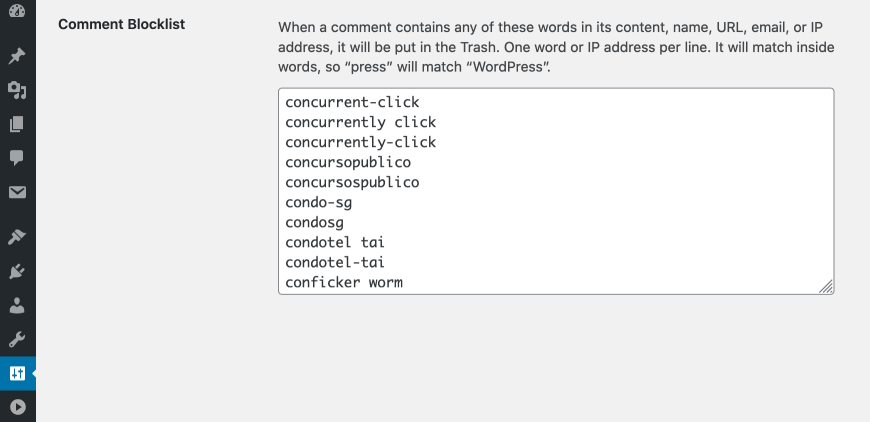Click the circled play arrow sidebar icon

(17, 408)
